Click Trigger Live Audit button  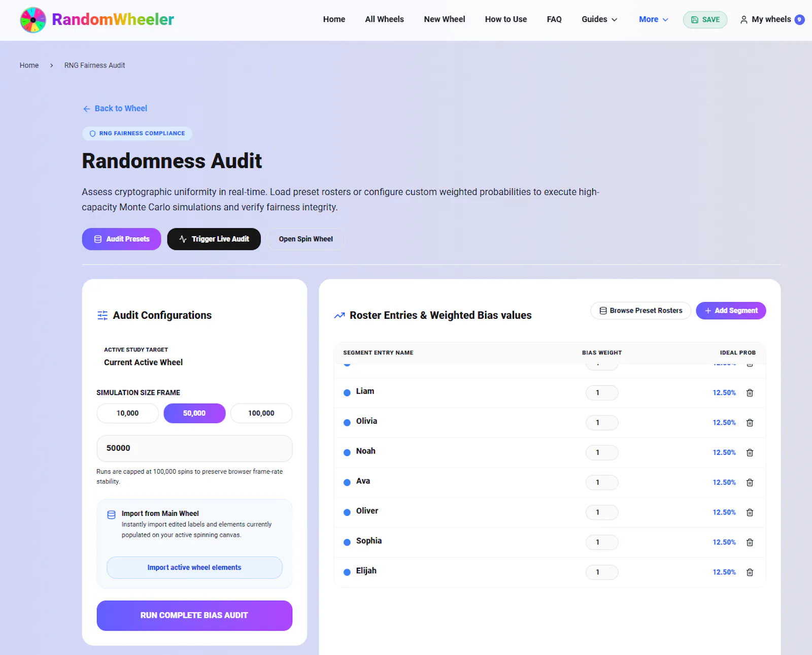click(x=214, y=239)
